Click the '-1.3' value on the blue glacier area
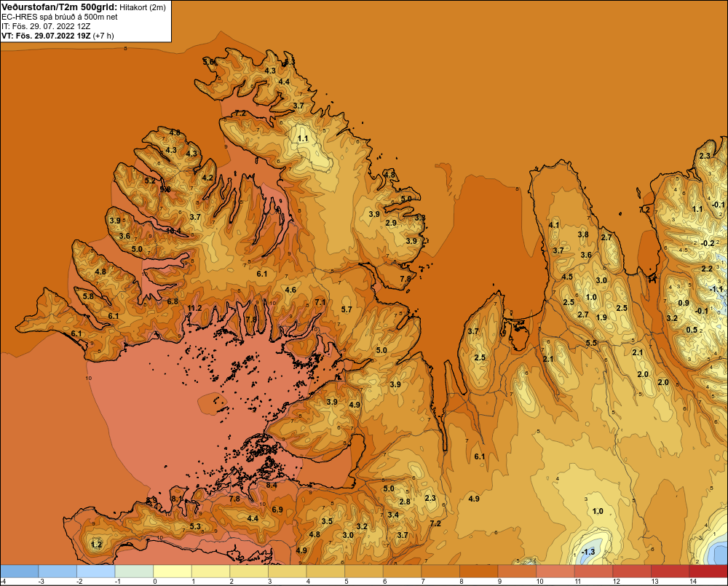The width and height of the screenshot is (728, 586). [587, 552]
